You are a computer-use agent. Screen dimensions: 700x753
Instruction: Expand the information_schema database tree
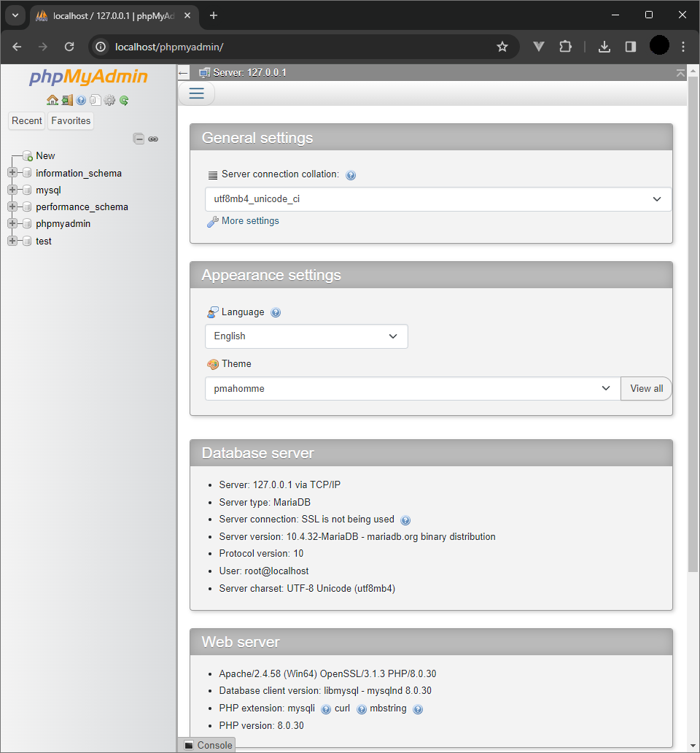[12, 172]
